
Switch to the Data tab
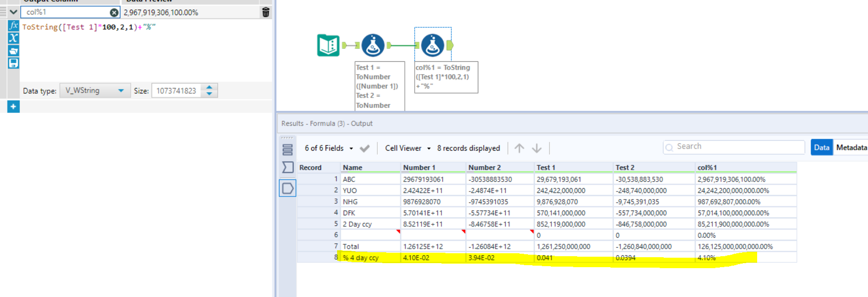821,147
